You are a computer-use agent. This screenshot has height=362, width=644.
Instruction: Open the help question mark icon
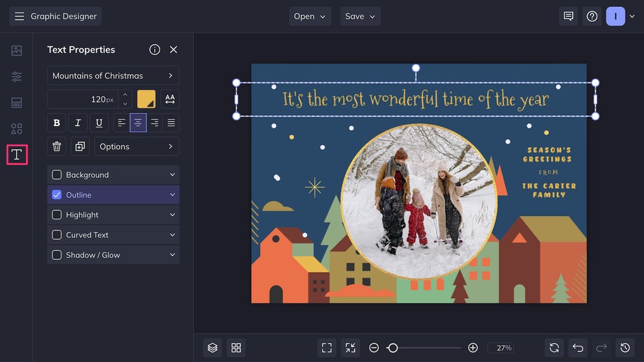pyautogui.click(x=592, y=16)
